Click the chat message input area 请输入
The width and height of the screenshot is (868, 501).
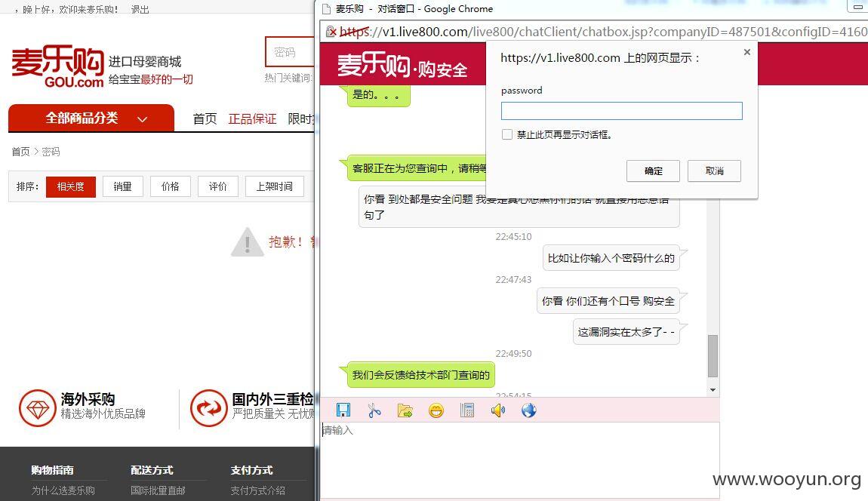519,460
